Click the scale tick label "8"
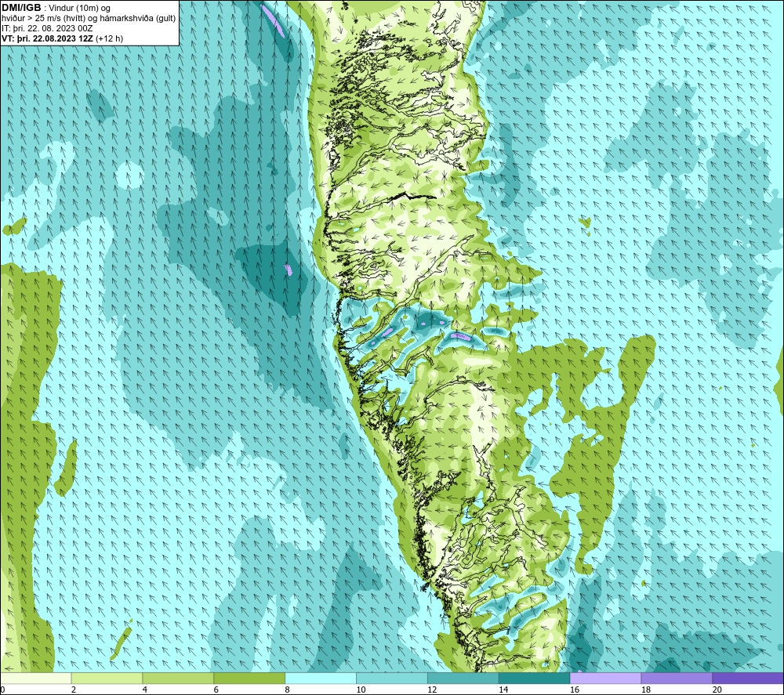The width and height of the screenshot is (784, 695). [288, 690]
